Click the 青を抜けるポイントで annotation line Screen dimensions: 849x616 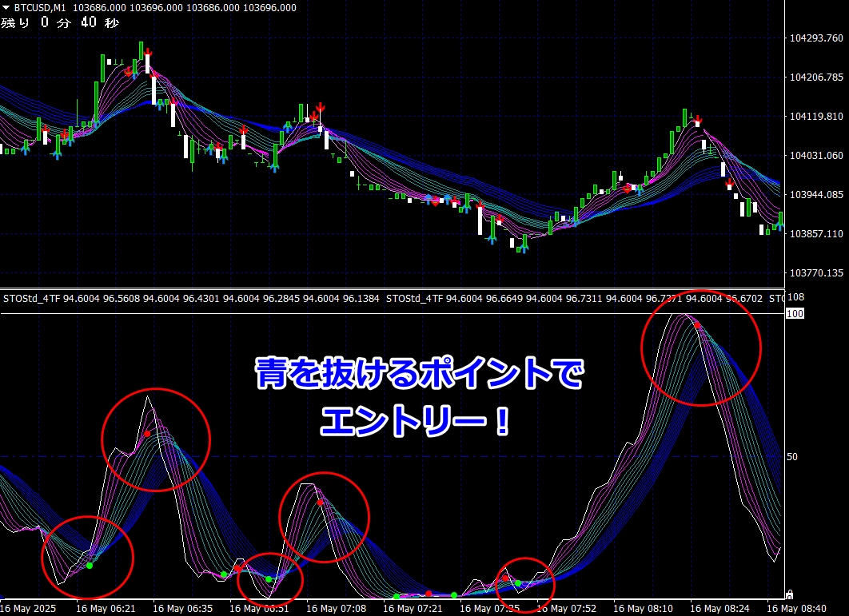tap(420, 375)
